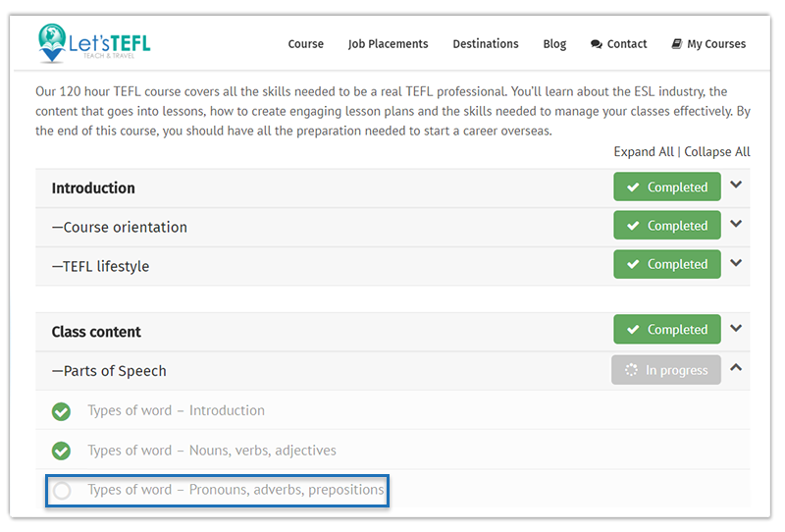Click the Let's TEFL logo
The image size is (785, 532).
pos(94,43)
